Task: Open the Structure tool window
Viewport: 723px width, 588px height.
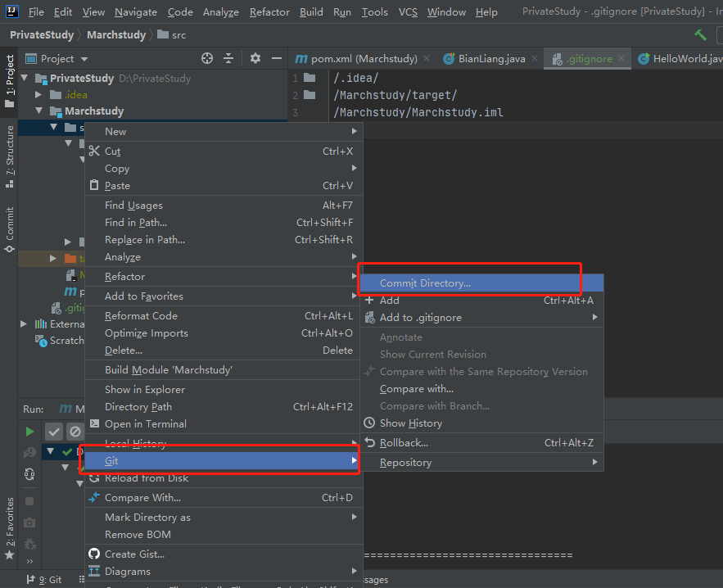Action: pos(10,156)
